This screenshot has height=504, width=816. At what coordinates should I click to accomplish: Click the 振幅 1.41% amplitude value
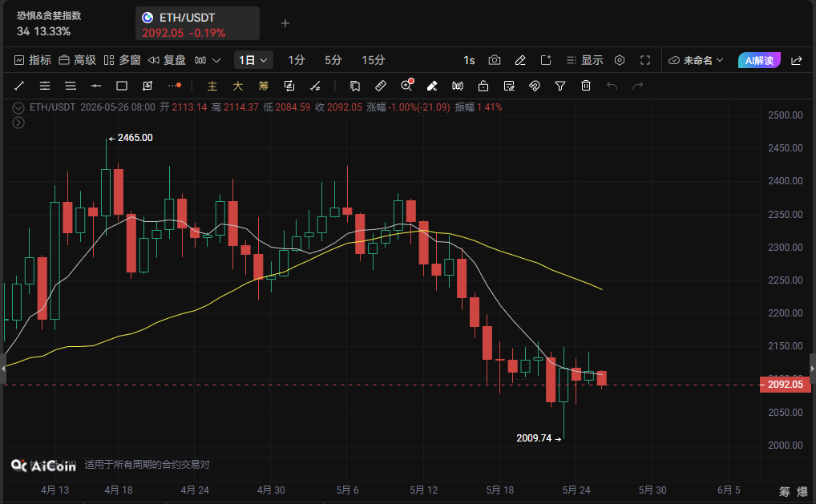[x=479, y=107]
